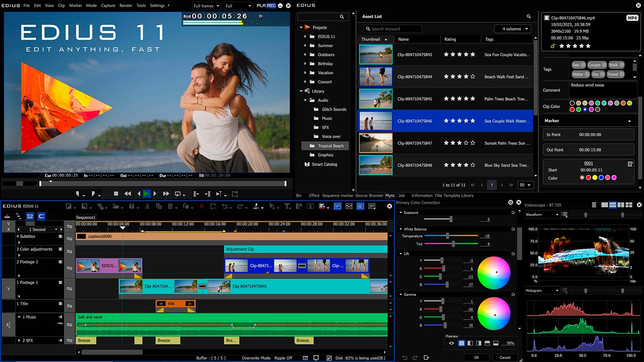Click the Asset List search magnifier icon
Screen dimensions: 644x362
(x=529, y=16)
